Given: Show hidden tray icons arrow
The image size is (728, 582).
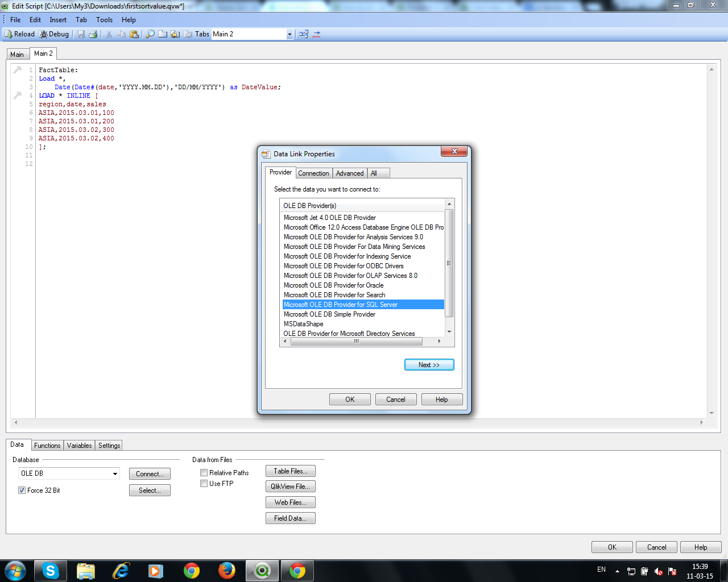Looking at the screenshot, I should click(617, 571).
